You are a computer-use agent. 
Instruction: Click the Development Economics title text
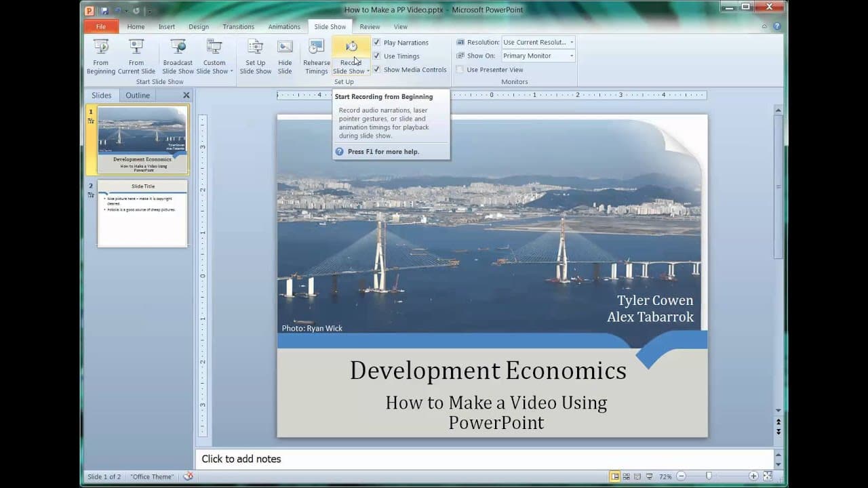tap(488, 370)
